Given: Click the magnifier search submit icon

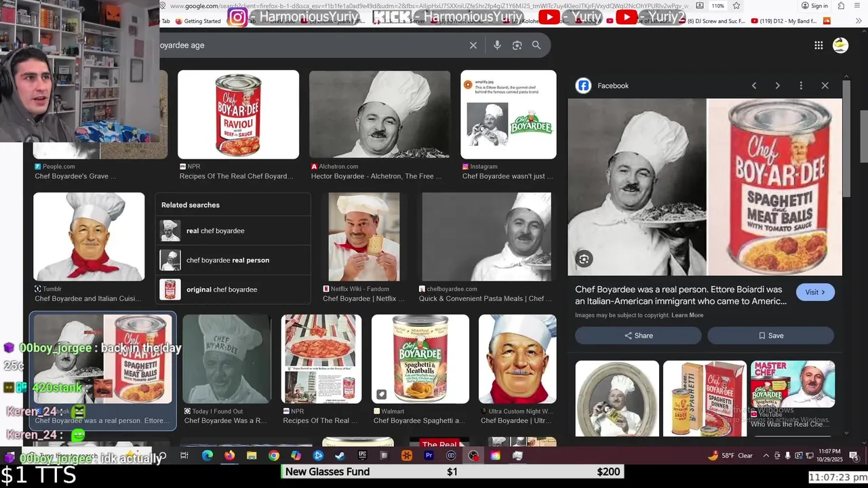Looking at the screenshot, I should click(x=536, y=45).
